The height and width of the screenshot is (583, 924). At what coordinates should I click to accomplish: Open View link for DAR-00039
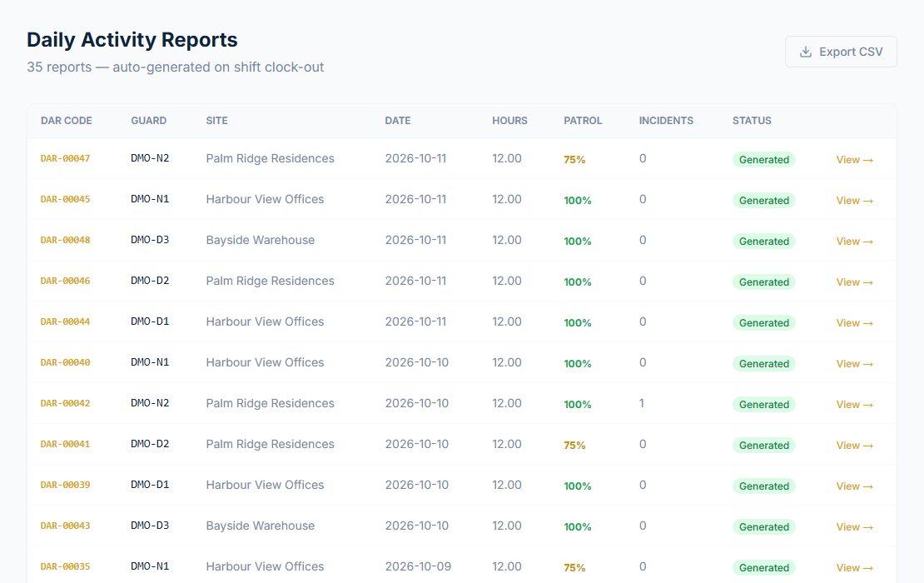tap(854, 486)
